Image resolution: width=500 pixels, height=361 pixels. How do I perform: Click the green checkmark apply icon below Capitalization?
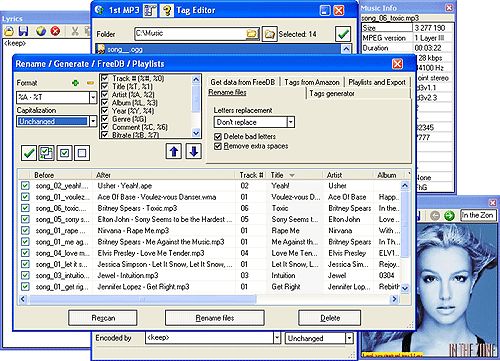[x=29, y=153]
